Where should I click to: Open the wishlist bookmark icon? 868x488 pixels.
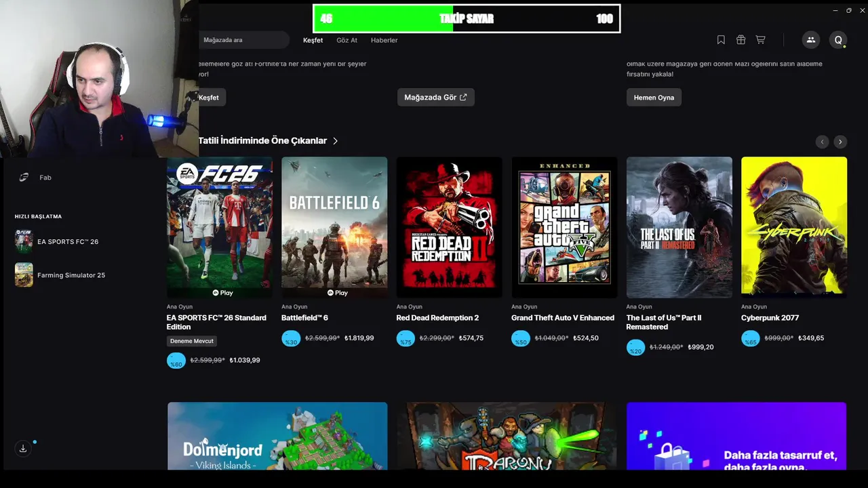click(x=721, y=40)
